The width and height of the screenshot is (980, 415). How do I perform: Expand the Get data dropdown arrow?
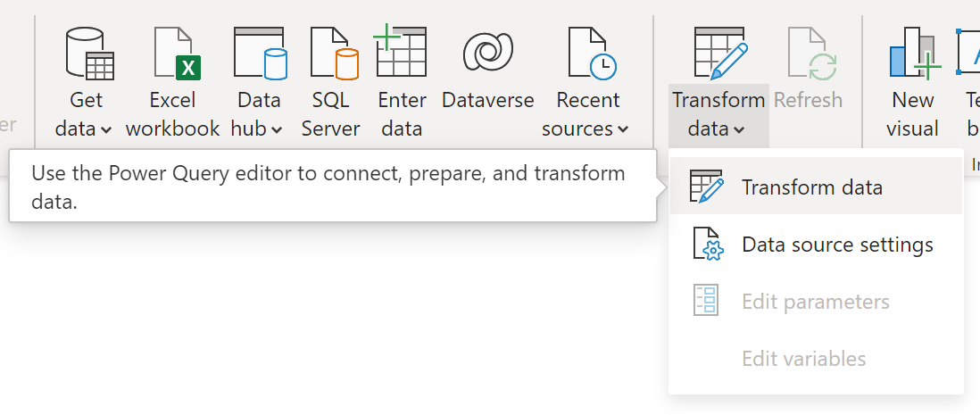(105, 130)
